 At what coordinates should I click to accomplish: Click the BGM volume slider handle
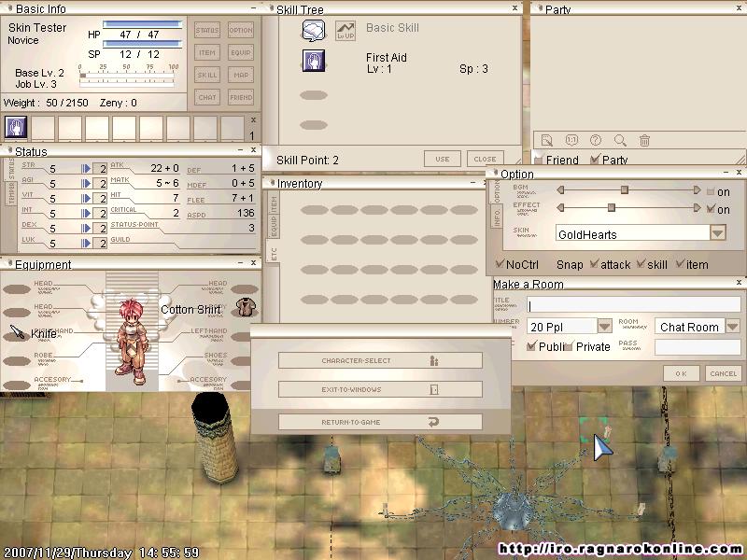coord(625,190)
